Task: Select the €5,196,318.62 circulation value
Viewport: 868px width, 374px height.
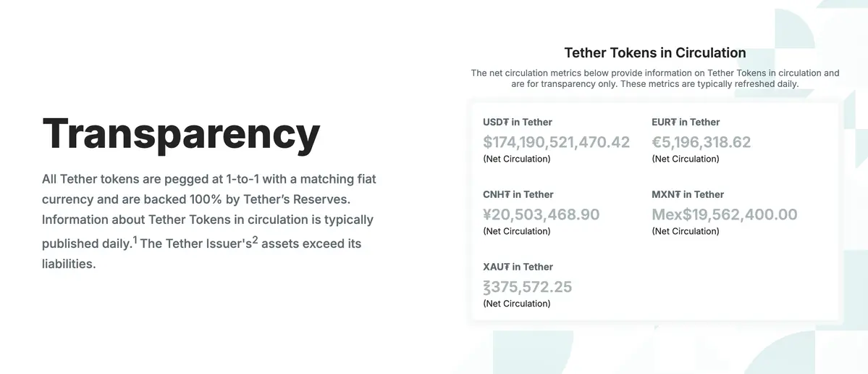Action: pos(701,142)
